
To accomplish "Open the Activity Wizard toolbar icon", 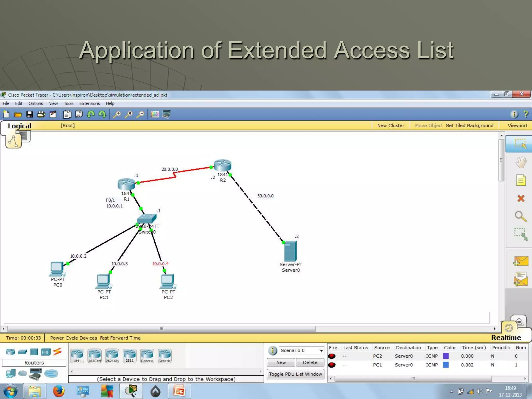I will pos(53,114).
